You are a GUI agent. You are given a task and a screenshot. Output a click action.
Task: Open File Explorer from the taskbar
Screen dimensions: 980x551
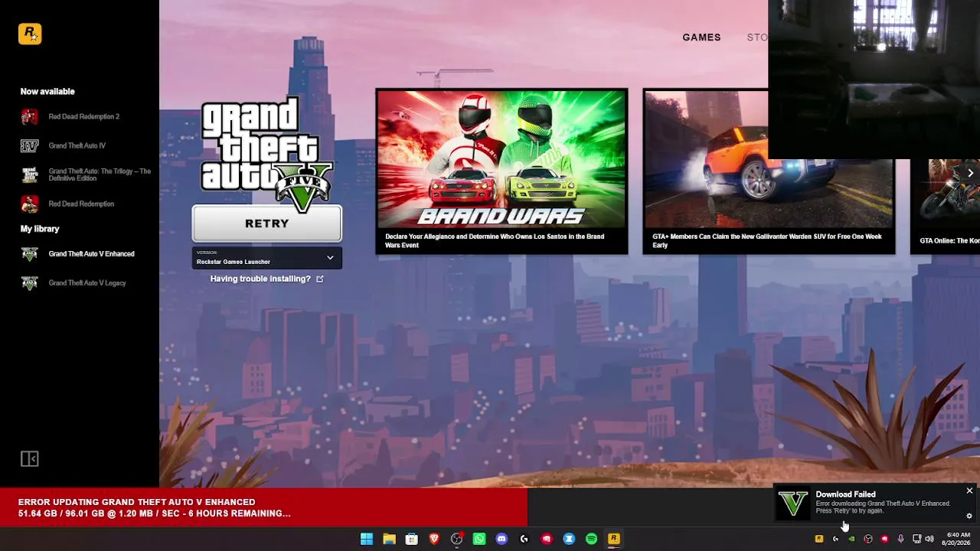pos(389,539)
